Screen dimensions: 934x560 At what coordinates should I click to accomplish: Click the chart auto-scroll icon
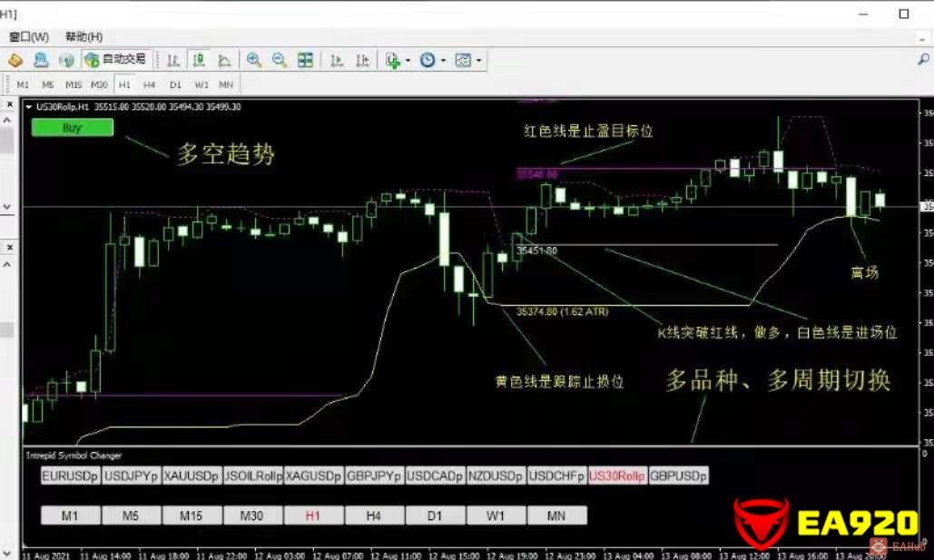[337, 60]
